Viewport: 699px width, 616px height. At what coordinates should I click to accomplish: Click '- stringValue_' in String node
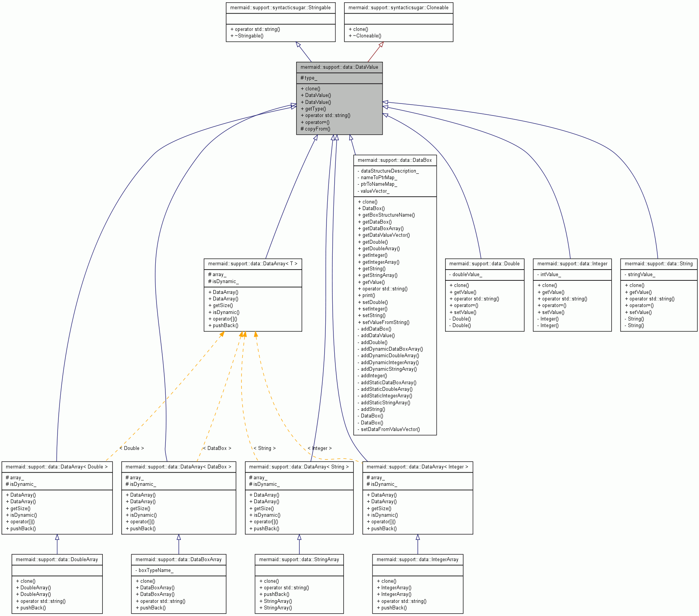tap(640, 275)
